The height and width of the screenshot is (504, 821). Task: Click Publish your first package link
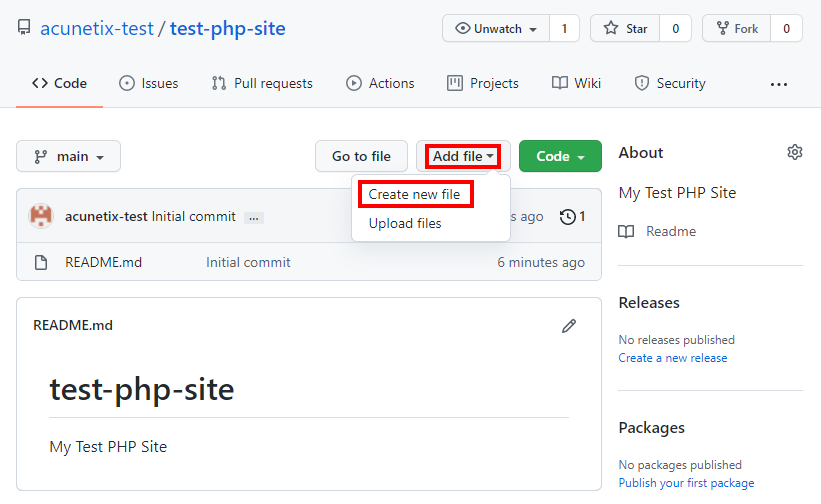pos(686,483)
